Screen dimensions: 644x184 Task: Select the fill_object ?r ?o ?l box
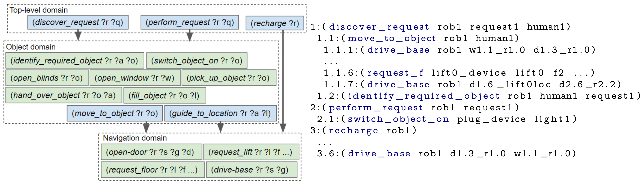164,95
